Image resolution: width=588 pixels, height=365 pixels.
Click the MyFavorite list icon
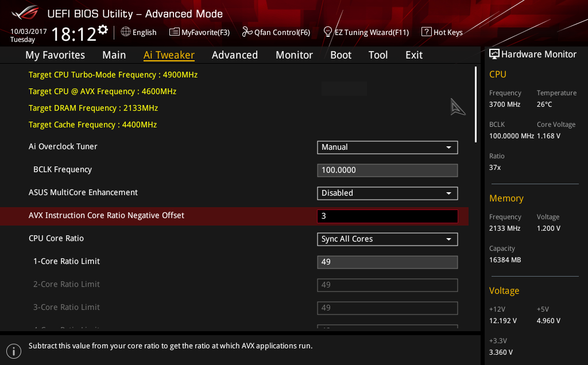[x=175, y=32]
